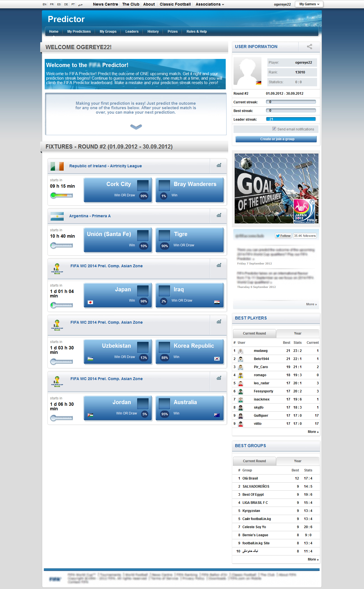The image size is (364, 589).
Task: Click the Current streak progress bar
Action: tap(291, 102)
